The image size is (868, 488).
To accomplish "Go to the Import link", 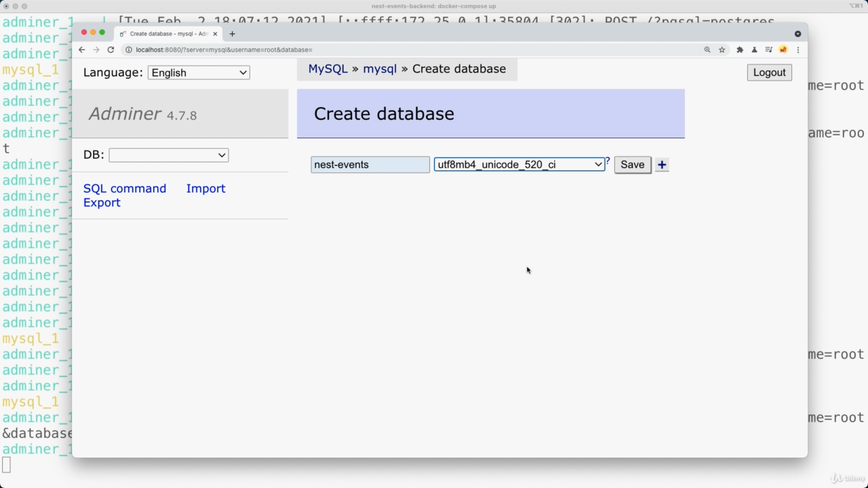I will click(205, 188).
